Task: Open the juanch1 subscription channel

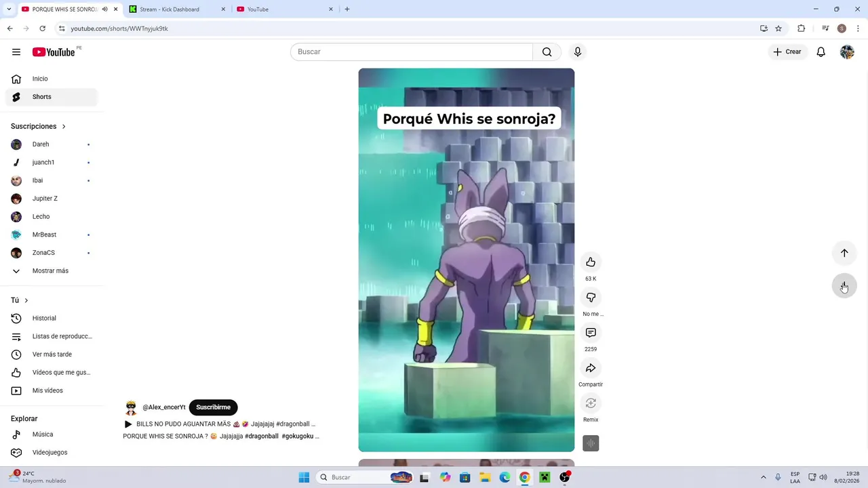Action: [x=52, y=163]
